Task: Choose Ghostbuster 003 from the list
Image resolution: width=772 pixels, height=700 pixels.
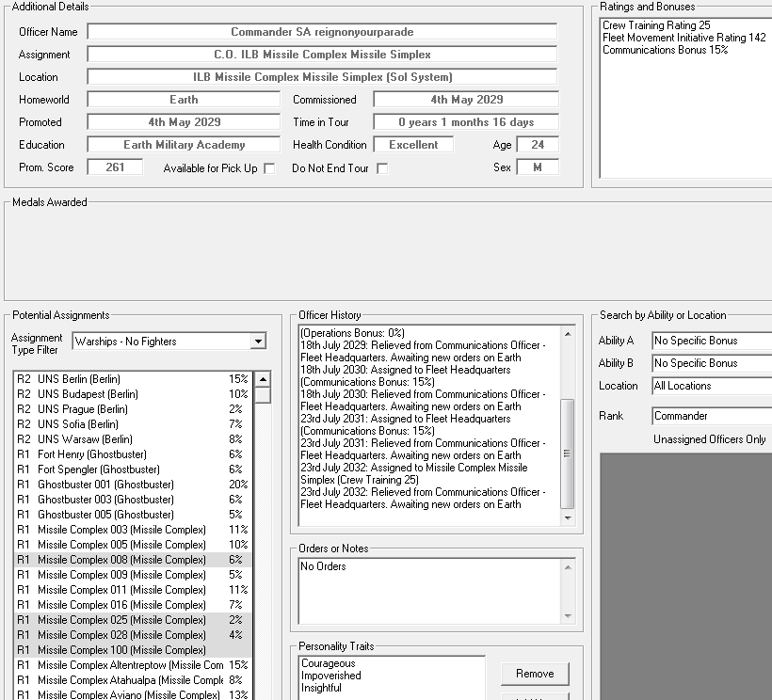Action: (133, 500)
